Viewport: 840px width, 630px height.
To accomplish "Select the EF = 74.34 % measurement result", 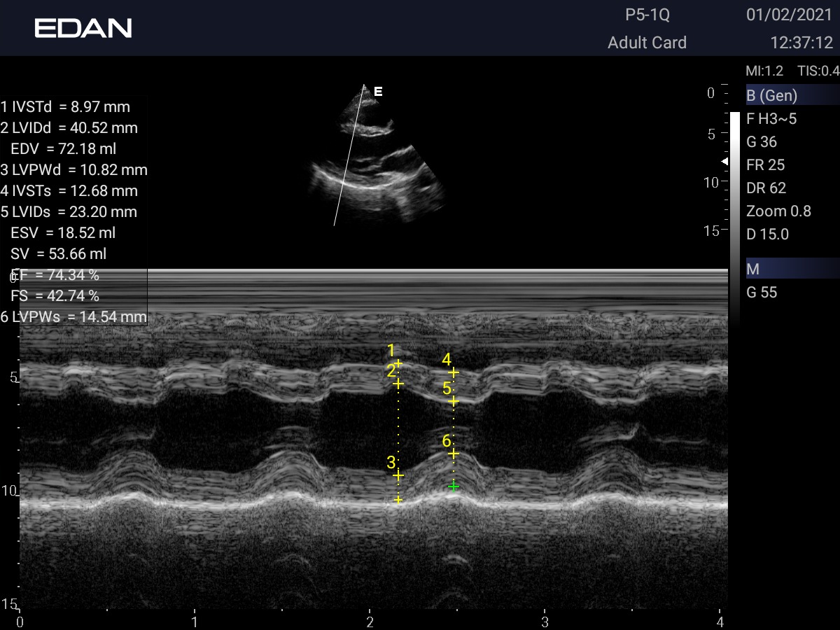I will pos(56,275).
